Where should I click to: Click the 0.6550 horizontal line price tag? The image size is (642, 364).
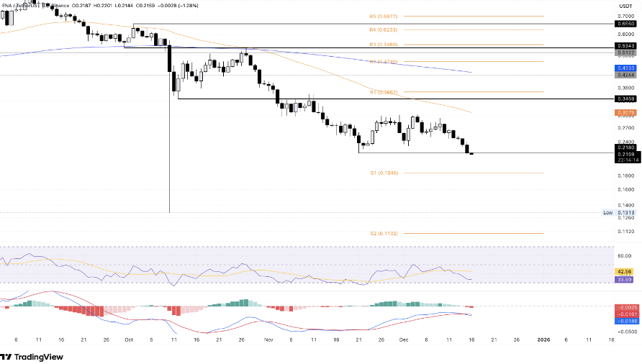626,24
